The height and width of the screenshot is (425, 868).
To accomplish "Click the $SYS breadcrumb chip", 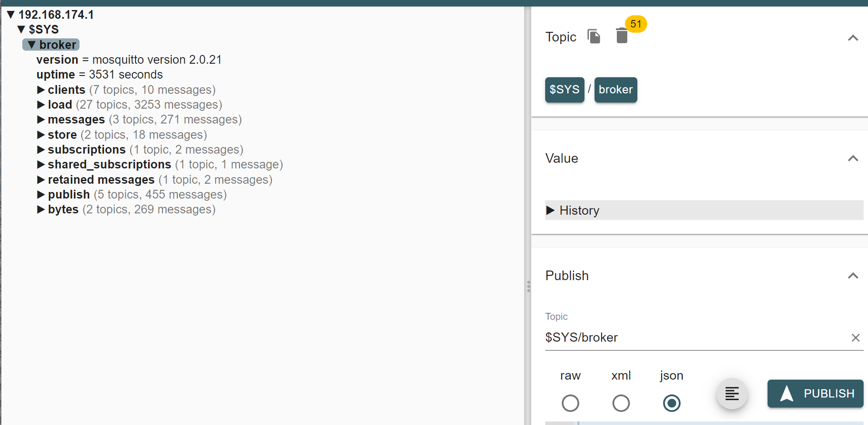I will 564,90.
